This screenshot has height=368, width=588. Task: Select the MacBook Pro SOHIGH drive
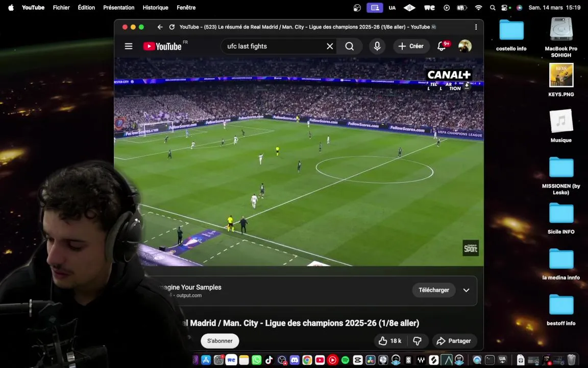(x=561, y=37)
